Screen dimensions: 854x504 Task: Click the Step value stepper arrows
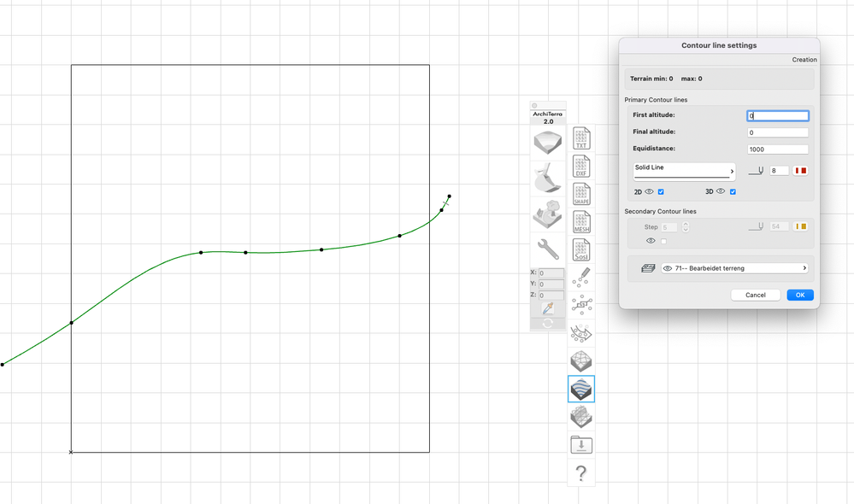(686, 227)
